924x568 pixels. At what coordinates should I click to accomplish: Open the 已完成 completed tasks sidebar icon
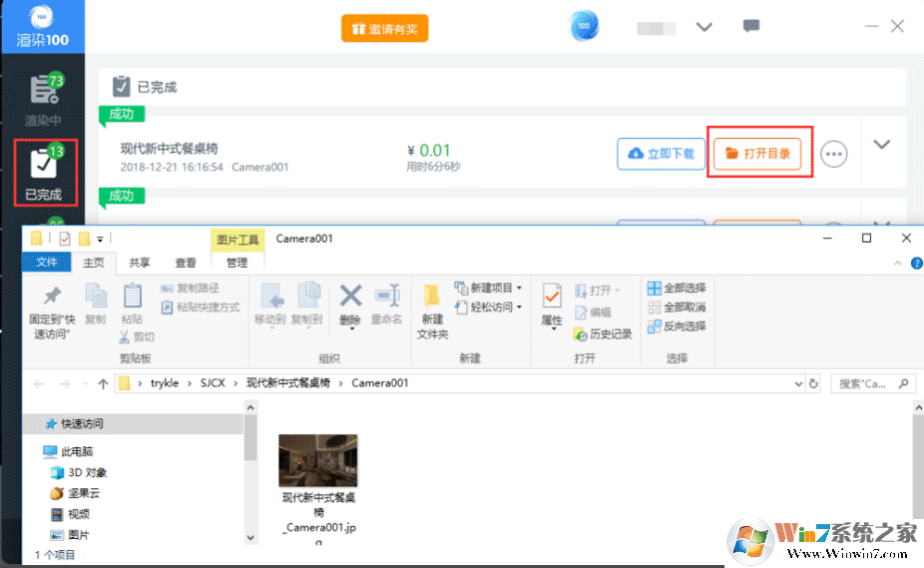44,172
